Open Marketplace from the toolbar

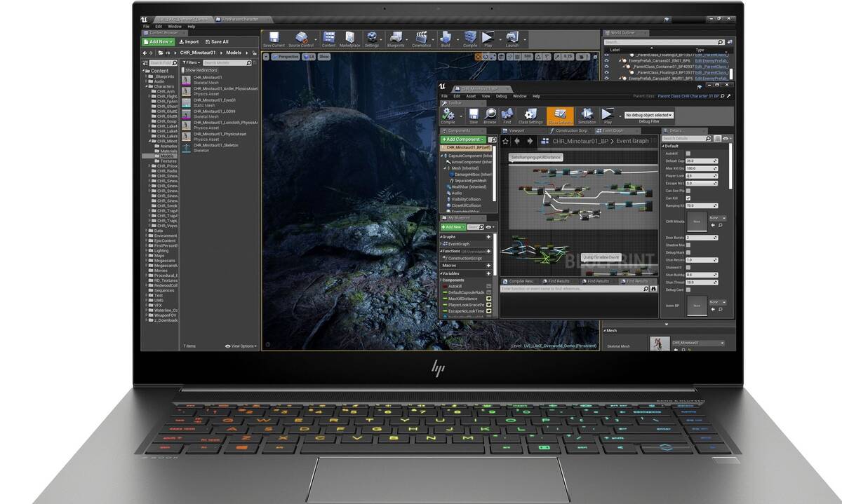coord(349,39)
